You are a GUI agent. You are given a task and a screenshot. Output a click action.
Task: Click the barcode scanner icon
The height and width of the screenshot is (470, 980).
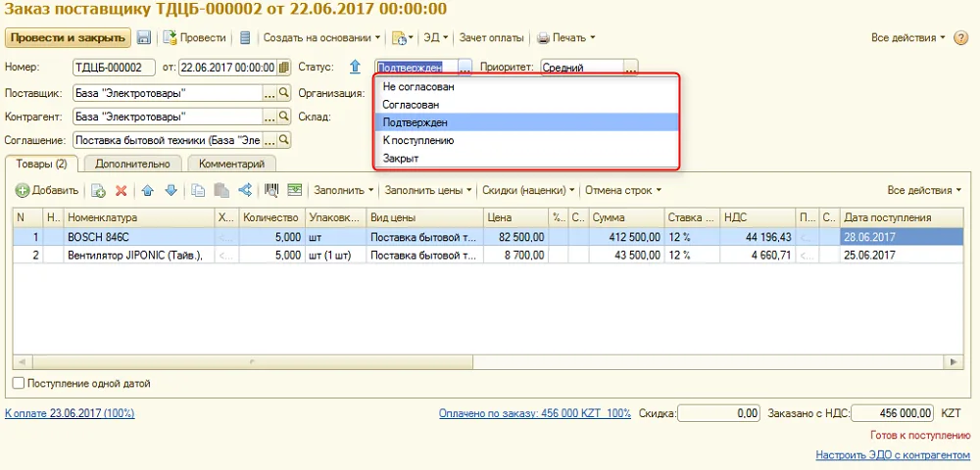pyautogui.click(x=271, y=190)
